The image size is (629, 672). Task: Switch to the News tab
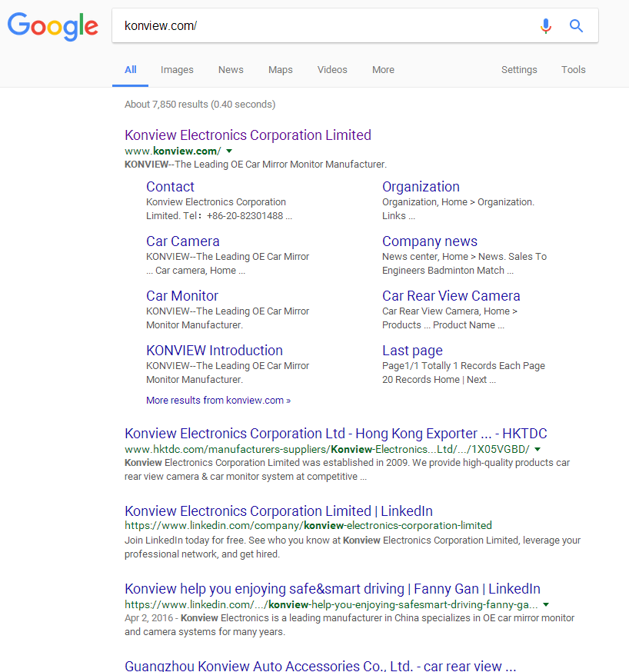click(231, 70)
